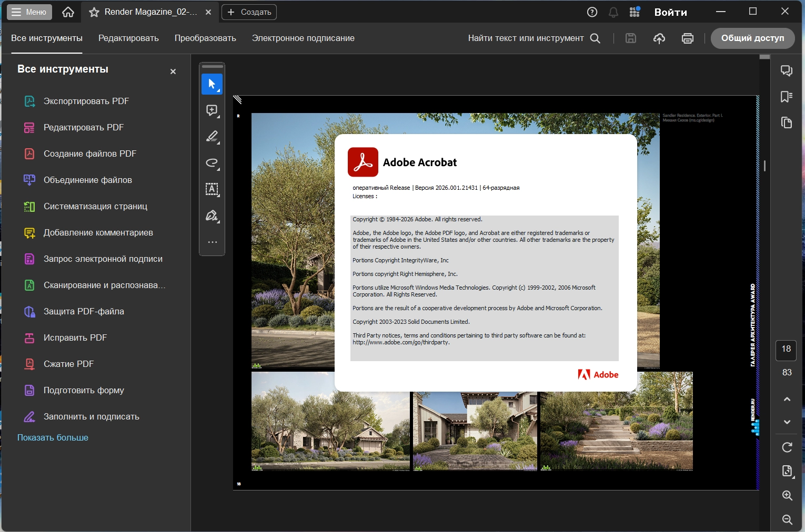Screen dimensions: 805x532
Task: Open the Преобразовать tab
Action: [205, 38]
